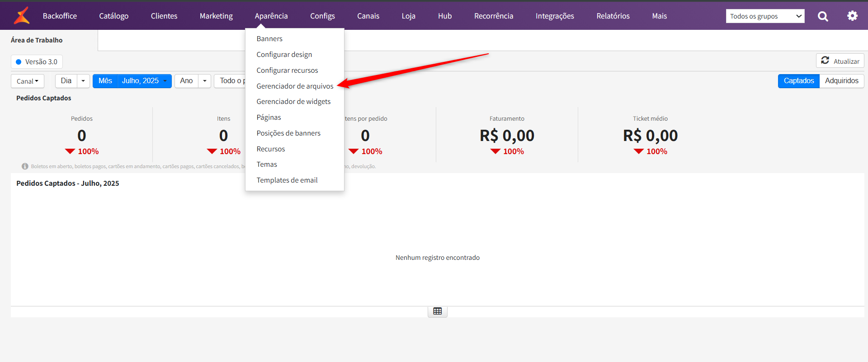This screenshot has width=868, height=362.
Task: Click the Atualizar refresh button
Action: point(840,61)
